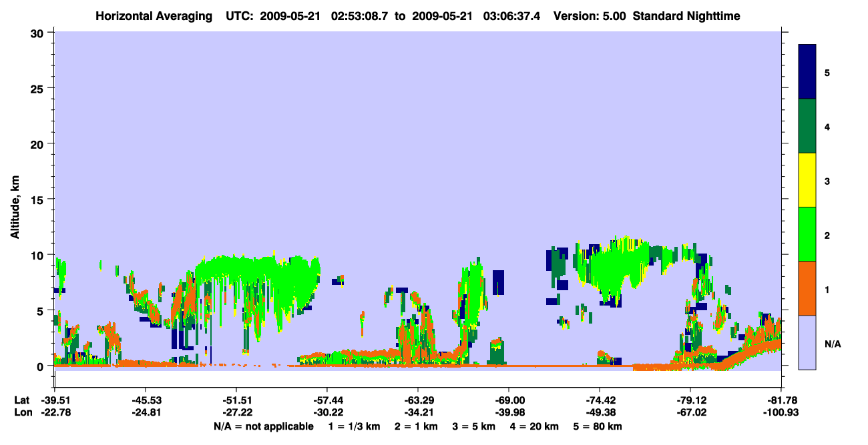Click longitude value -27.22
868x445 pixels.
[236, 412]
